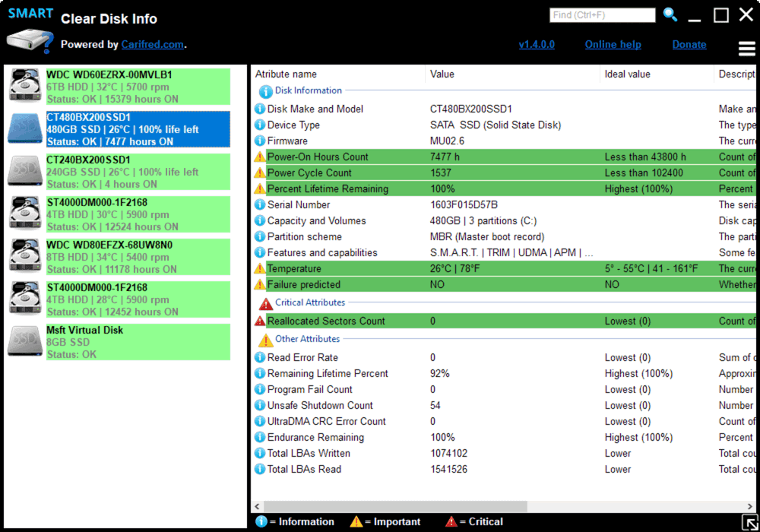760x532 pixels.
Task: Click the magnifier search icon
Action: tap(670, 14)
